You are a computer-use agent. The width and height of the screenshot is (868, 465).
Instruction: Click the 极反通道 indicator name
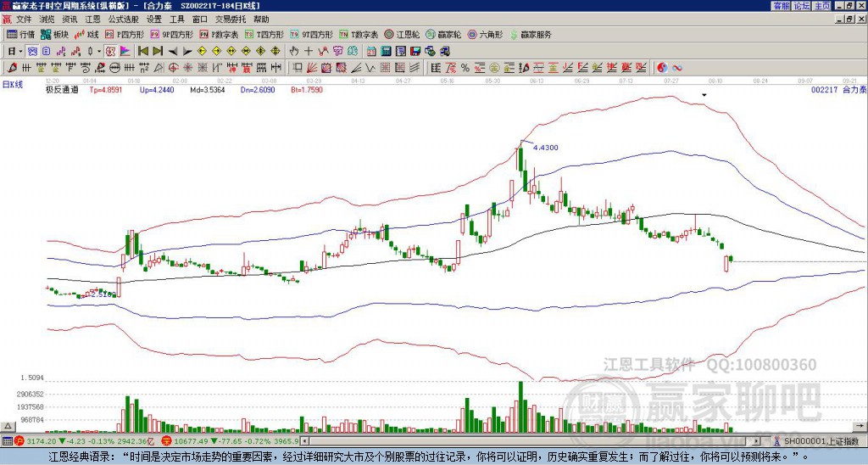62,89
